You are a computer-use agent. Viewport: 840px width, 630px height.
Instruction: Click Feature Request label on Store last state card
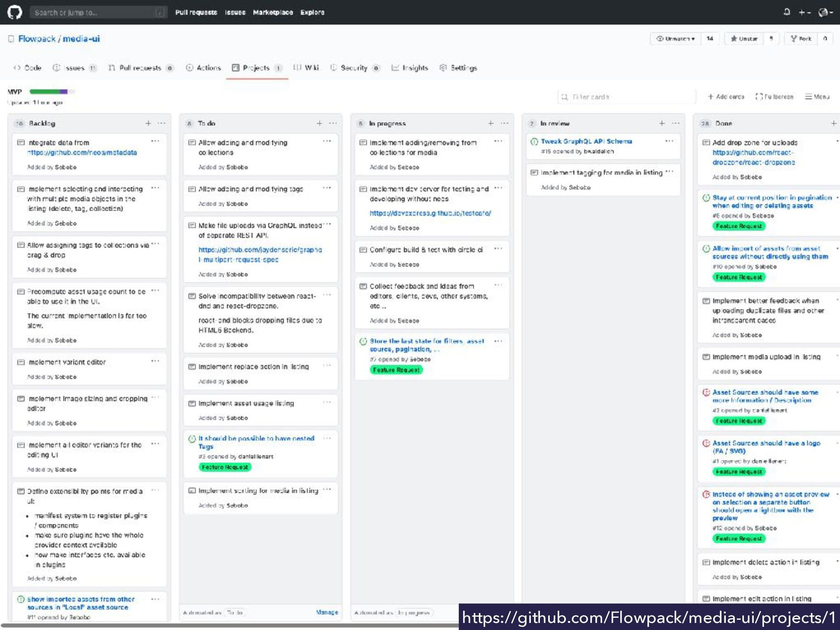(x=396, y=370)
